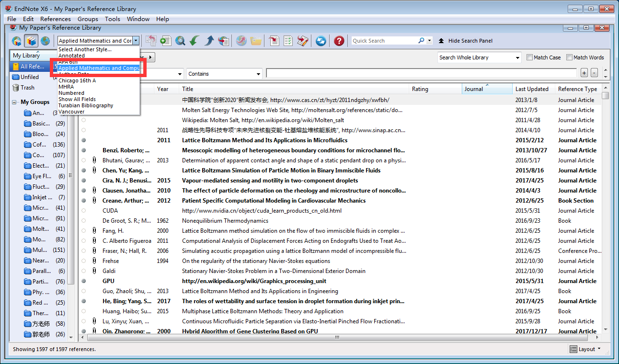The height and width of the screenshot is (364, 619).
Task: Click the paperclip on the Bhutani, Gaurav row
Action: (x=94, y=160)
